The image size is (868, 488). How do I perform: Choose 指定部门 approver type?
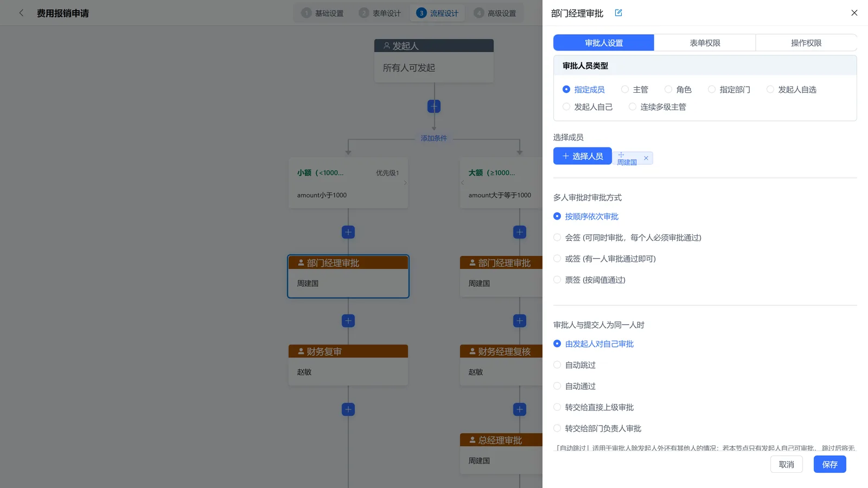tap(729, 89)
